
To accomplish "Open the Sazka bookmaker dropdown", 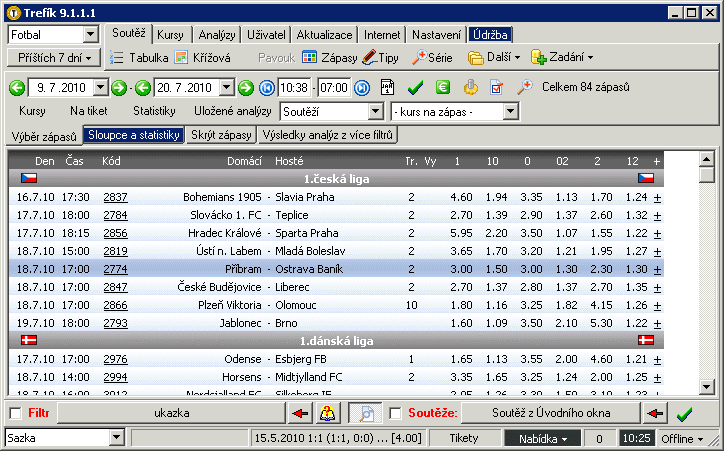I will point(117,438).
